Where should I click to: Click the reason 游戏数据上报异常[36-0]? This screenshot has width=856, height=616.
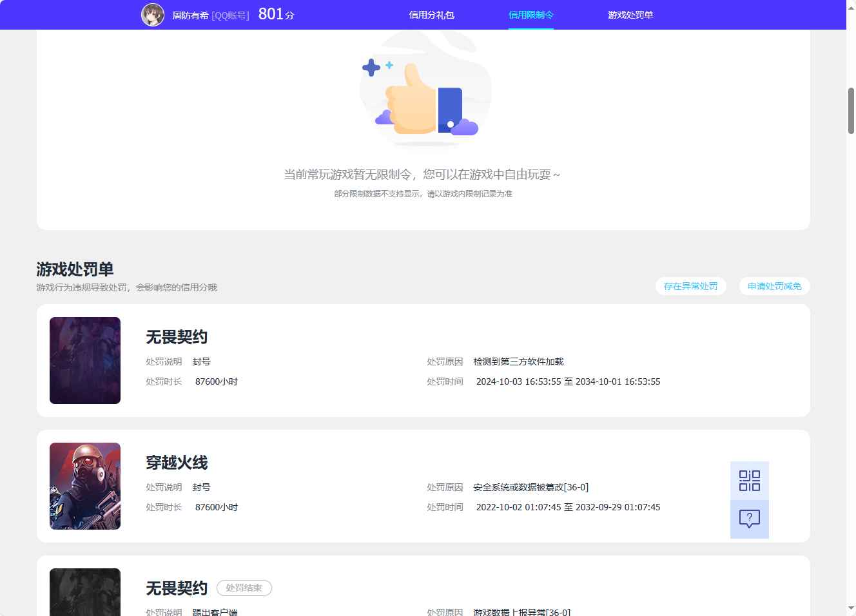pyautogui.click(x=521, y=612)
